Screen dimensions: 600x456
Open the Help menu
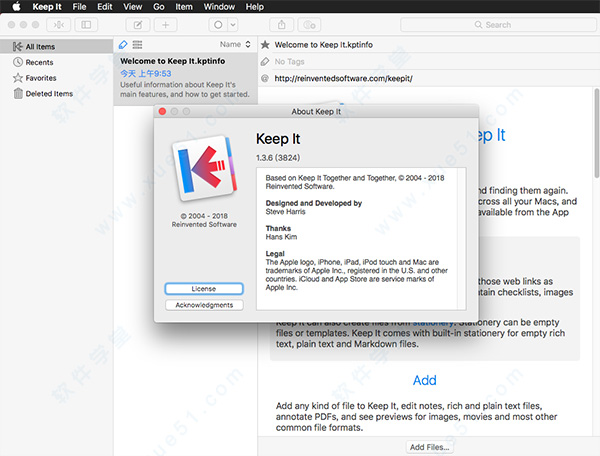coord(254,7)
